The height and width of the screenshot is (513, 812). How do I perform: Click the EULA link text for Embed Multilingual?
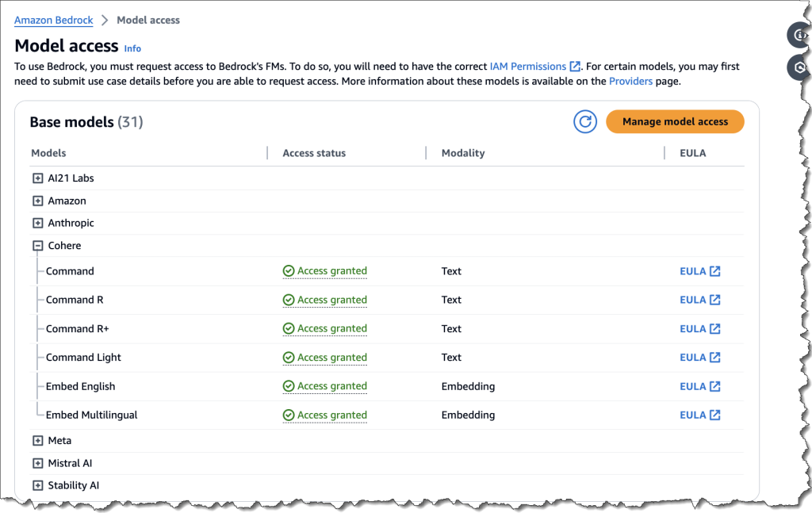pyautogui.click(x=693, y=415)
